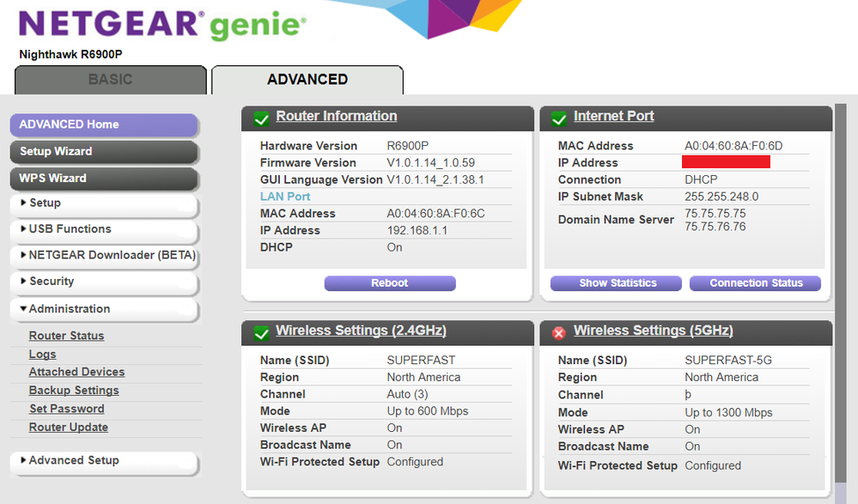Screen dimensions: 858x504
Task: Open ADVANCED Home in sidebar
Action: (x=104, y=124)
